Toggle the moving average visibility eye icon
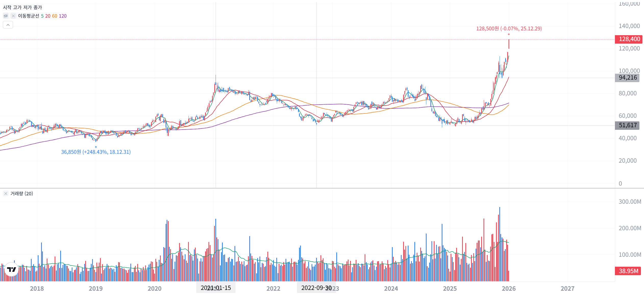This screenshot has height=294, width=644. (6, 16)
